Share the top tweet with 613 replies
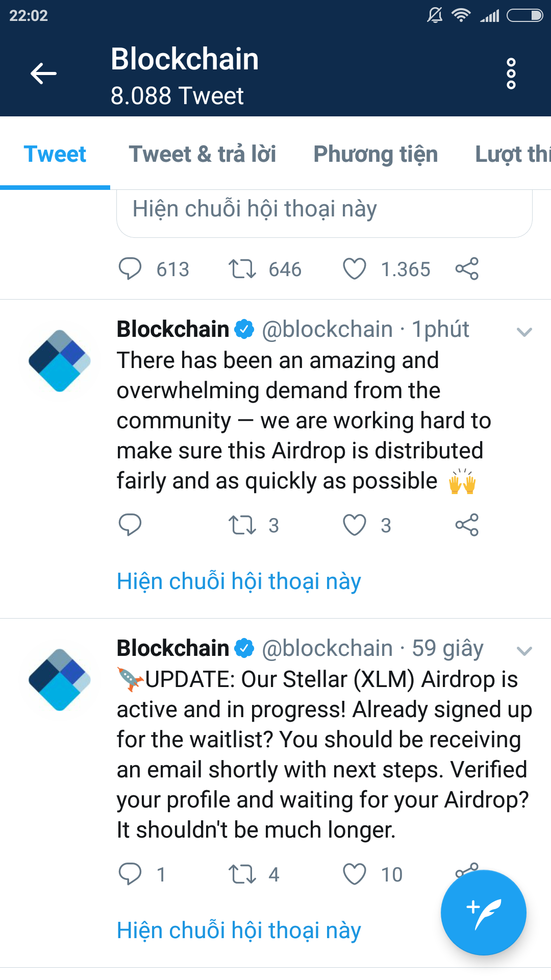 click(x=467, y=268)
